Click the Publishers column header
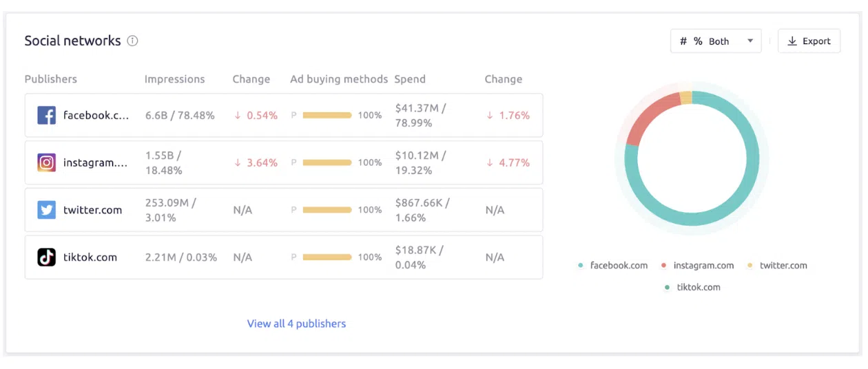Screen dimensions: 868x369 51,79
